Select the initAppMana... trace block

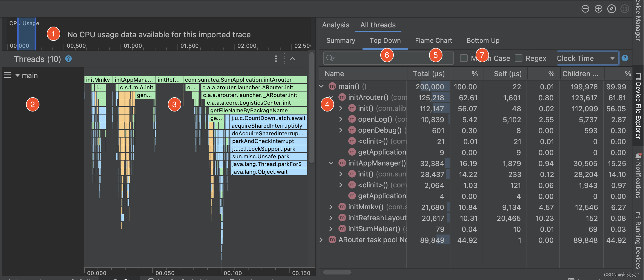pyautogui.click(x=134, y=80)
